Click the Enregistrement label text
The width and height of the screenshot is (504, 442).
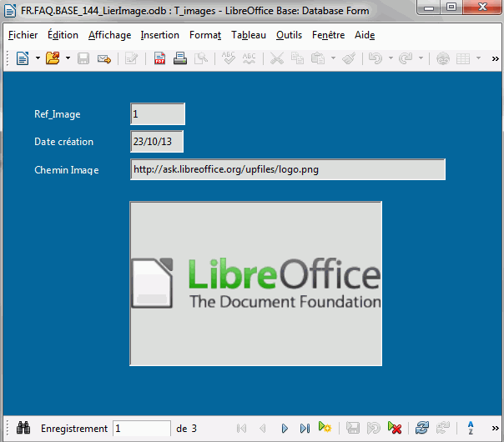coord(74,429)
